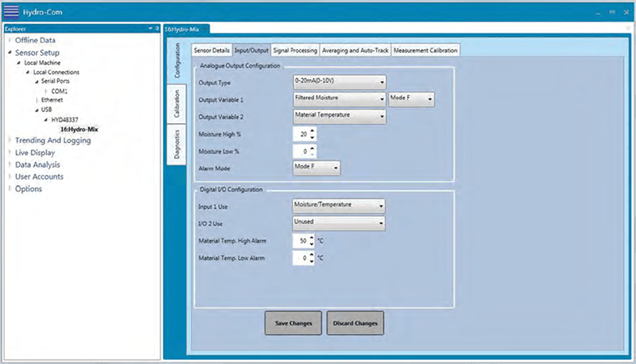Open the Output Type dropdown
636x364 pixels.
coord(339,82)
